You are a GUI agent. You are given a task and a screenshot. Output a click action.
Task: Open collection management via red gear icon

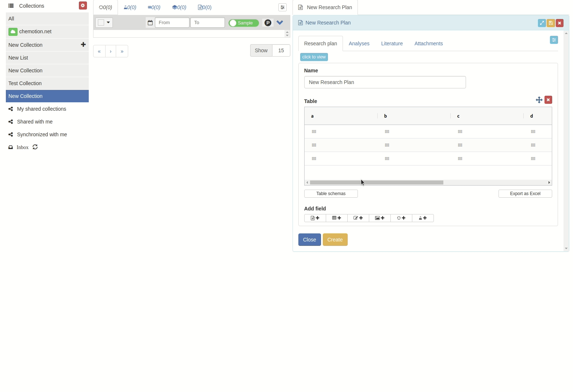[83, 5]
